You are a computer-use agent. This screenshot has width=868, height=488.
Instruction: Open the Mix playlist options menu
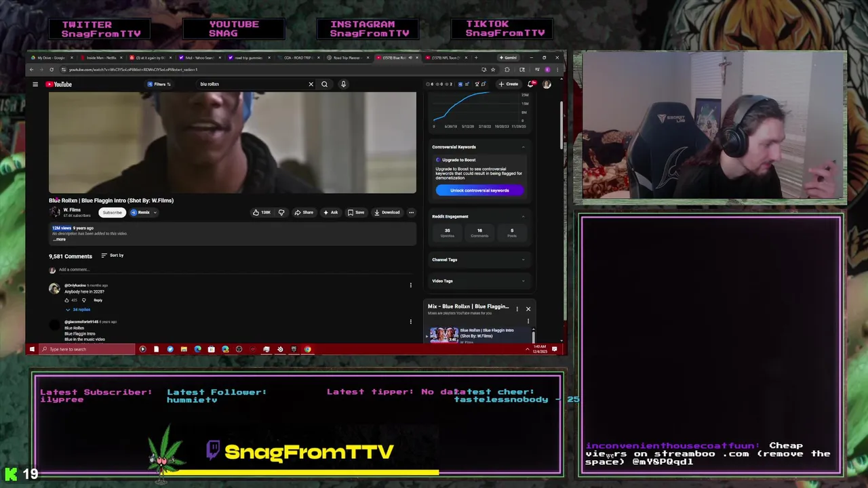[517, 309]
